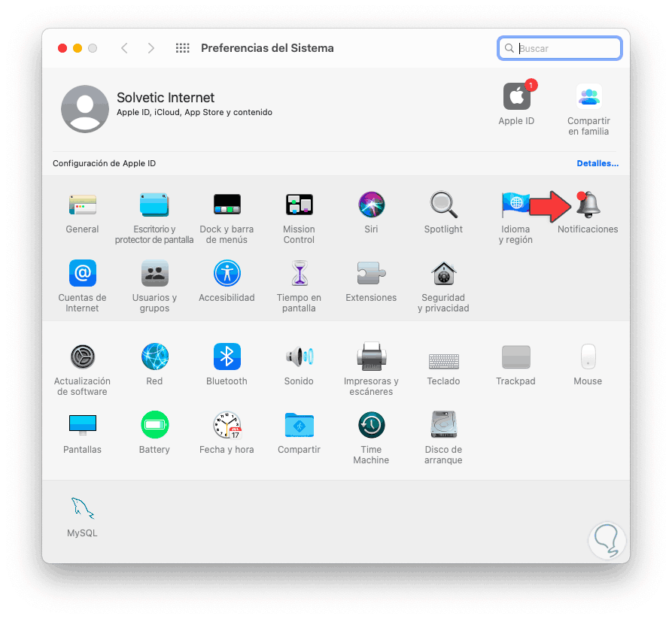Open Sonido preferences
Screen dimensions: 672x619
[300, 357]
